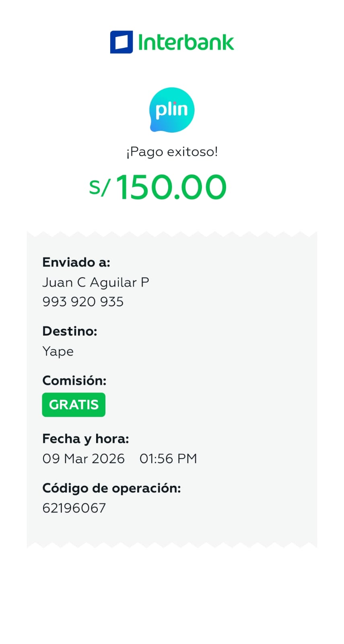Tap the Fecha y hora: label
The image size is (344, 644).
pyautogui.click(x=85, y=439)
